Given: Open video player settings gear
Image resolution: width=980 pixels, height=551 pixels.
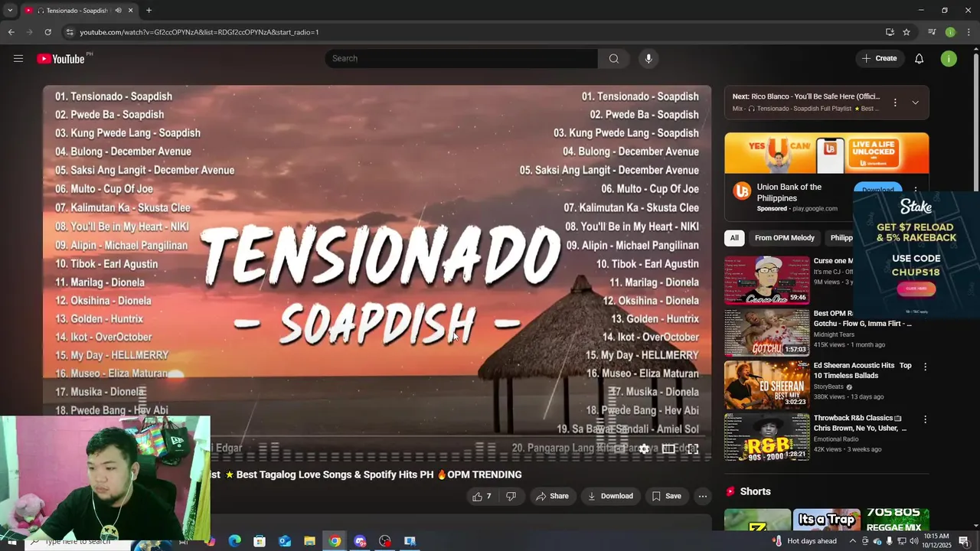Looking at the screenshot, I should [x=644, y=449].
